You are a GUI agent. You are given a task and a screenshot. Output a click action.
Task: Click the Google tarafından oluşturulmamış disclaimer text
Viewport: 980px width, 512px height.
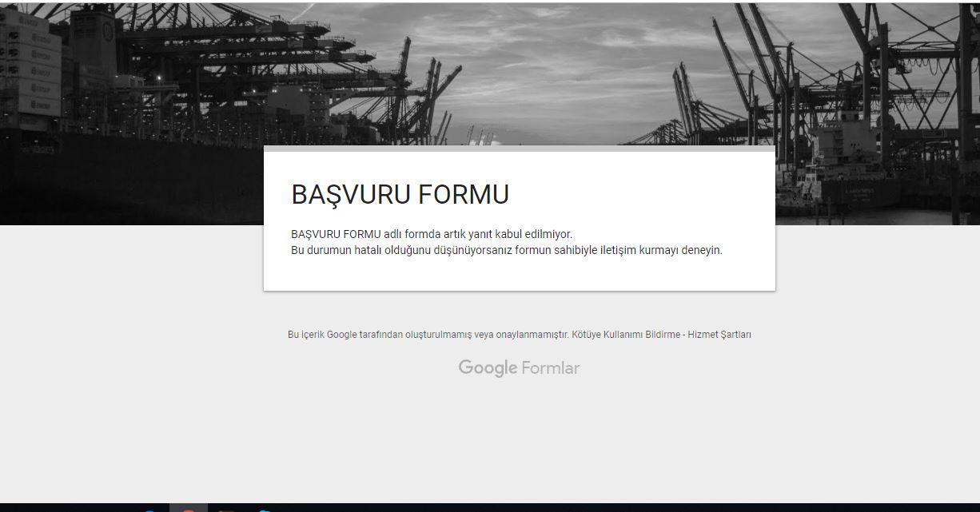(428, 335)
